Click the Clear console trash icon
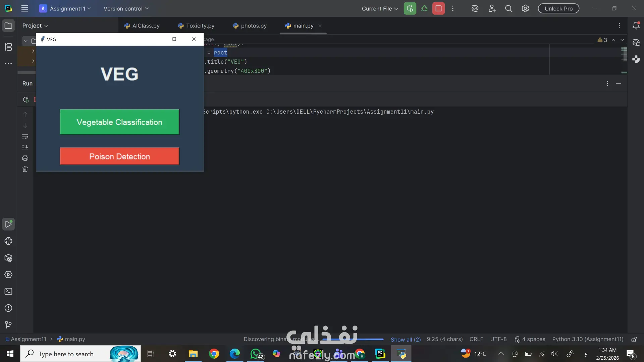The height and width of the screenshot is (362, 644). click(x=25, y=169)
